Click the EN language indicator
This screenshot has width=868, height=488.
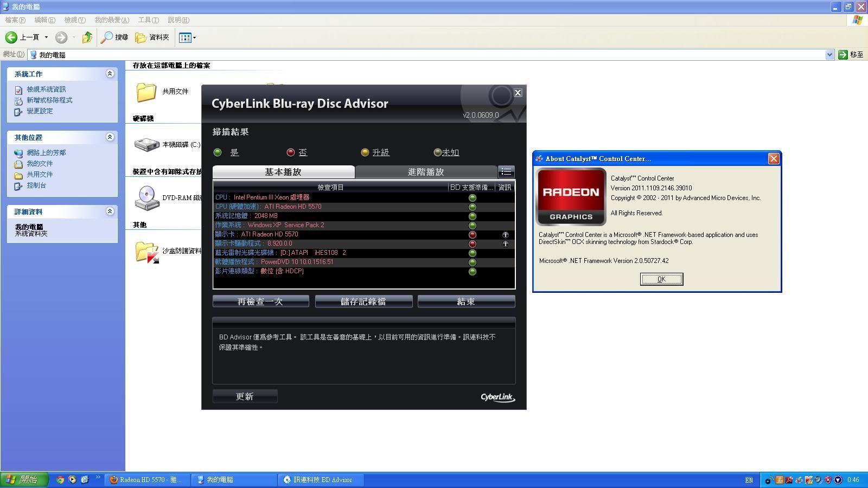[749, 480]
